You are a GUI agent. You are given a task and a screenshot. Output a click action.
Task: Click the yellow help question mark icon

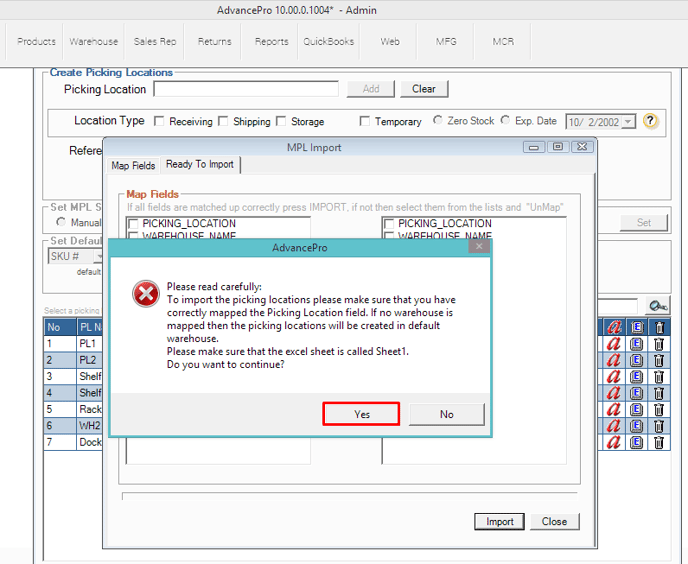(651, 121)
